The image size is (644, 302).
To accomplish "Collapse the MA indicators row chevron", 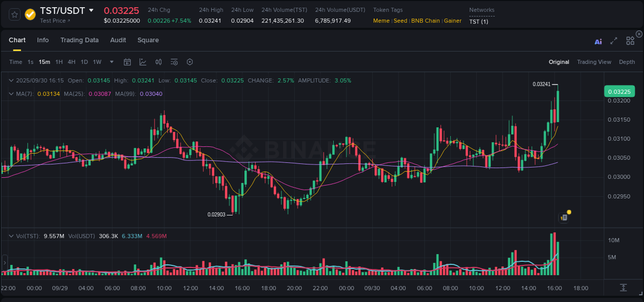I will click(x=11, y=94).
